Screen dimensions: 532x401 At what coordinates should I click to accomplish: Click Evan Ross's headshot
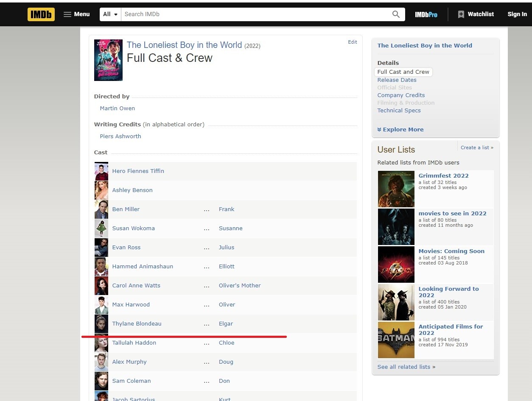pyautogui.click(x=101, y=248)
